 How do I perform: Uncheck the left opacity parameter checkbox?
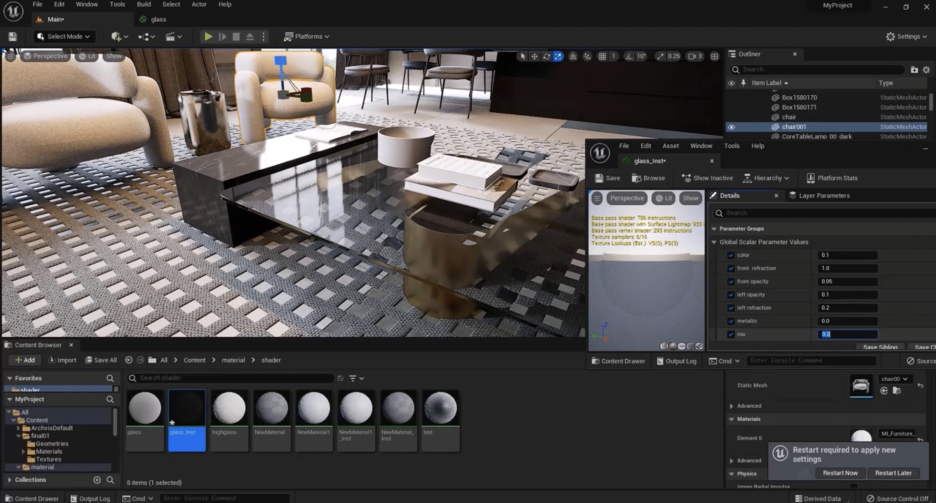click(x=731, y=295)
